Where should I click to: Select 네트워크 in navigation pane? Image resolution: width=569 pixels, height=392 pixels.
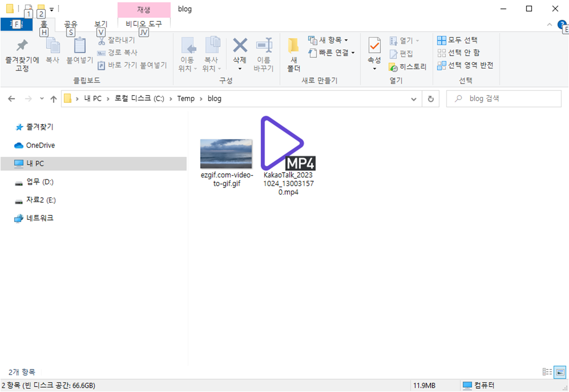pos(40,218)
